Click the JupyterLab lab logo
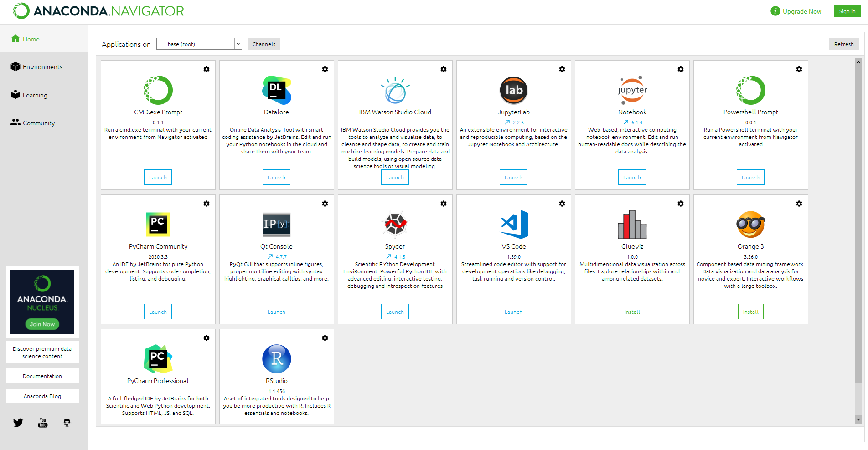 point(514,90)
